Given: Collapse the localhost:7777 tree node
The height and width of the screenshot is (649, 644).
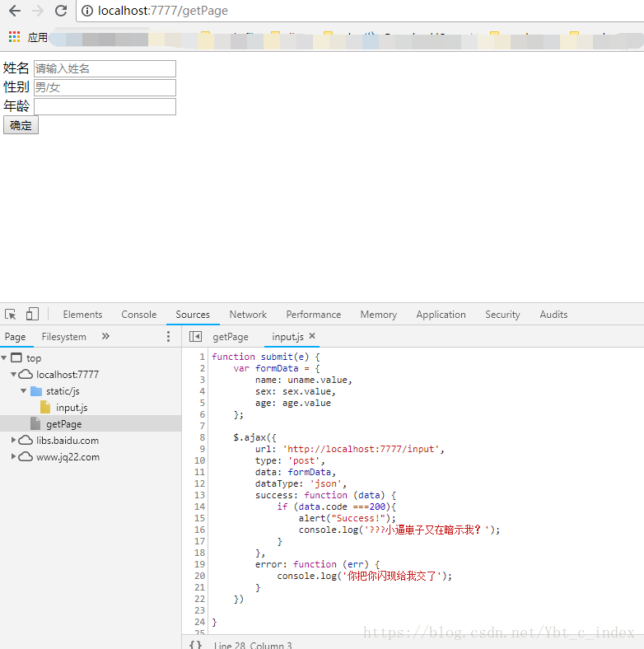Looking at the screenshot, I should click(x=14, y=374).
